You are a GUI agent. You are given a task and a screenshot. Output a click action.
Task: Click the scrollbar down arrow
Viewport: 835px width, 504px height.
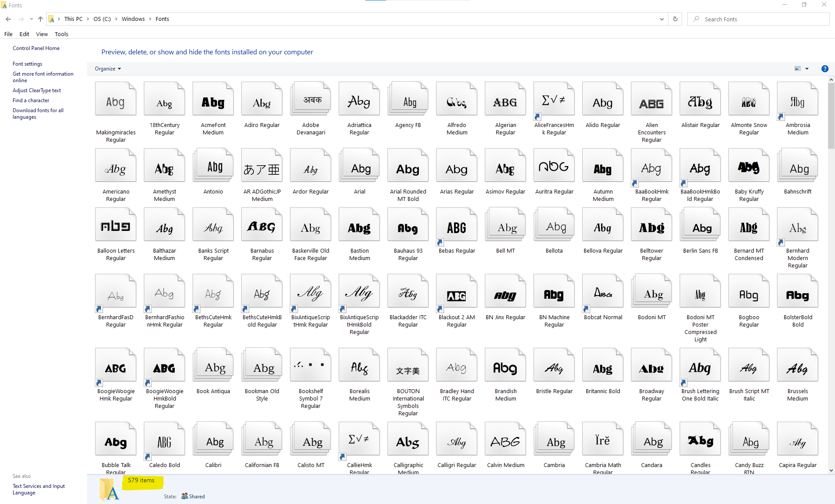tap(831, 470)
